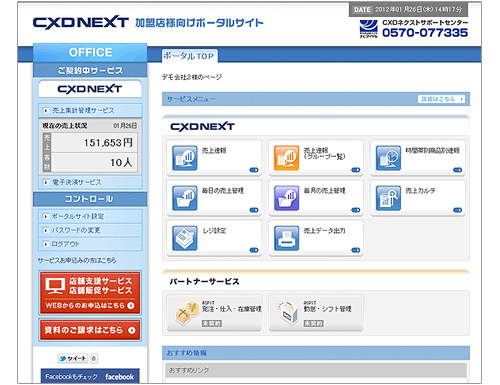Screen dimensions: 500x385
Task: Expand the 売上集計管理サービス sidebar item
Action: 90,110
